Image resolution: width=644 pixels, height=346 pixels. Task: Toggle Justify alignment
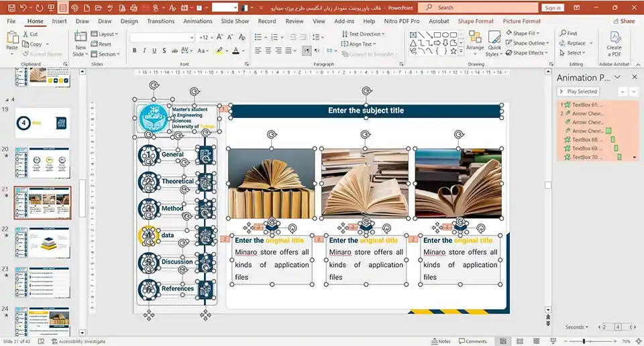(x=288, y=50)
